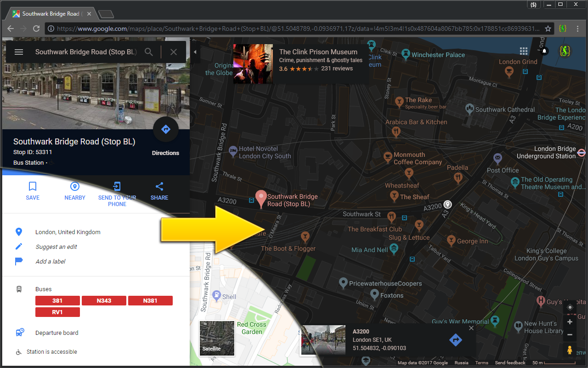Click Add a label
588x368 pixels.
(x=51, y=262)
